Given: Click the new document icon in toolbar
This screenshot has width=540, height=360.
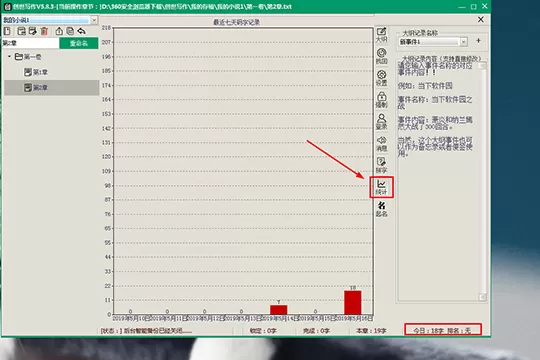Looking at the screenshot, I should click(x=7, y=31).
